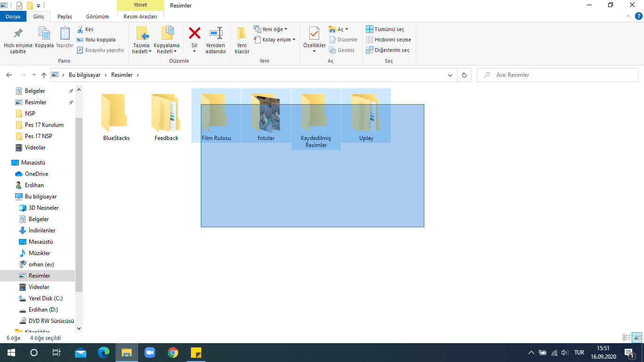
Task: Select all with Tümünü seç
Action: tap(385, 29)
